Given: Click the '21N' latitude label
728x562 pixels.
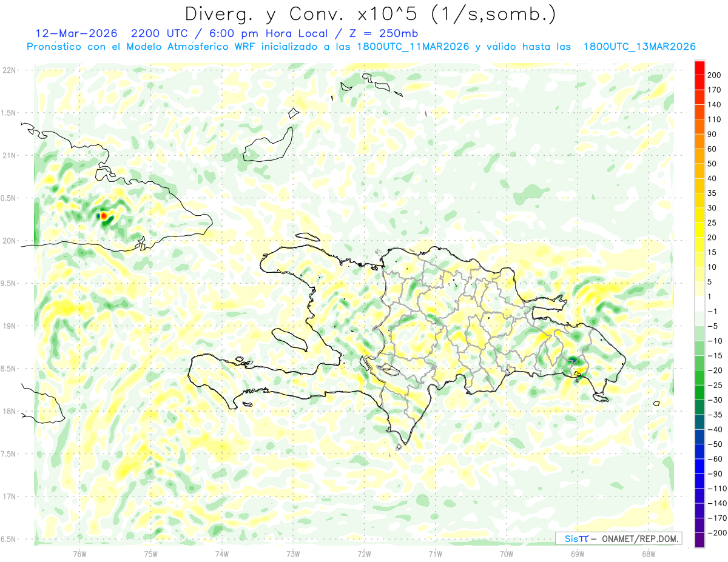Looking at the screenshot, I should (9, 155).
